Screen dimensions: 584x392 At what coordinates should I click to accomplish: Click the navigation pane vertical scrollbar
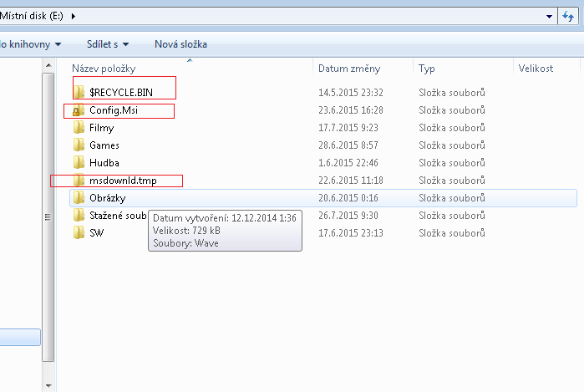point(48,216)
